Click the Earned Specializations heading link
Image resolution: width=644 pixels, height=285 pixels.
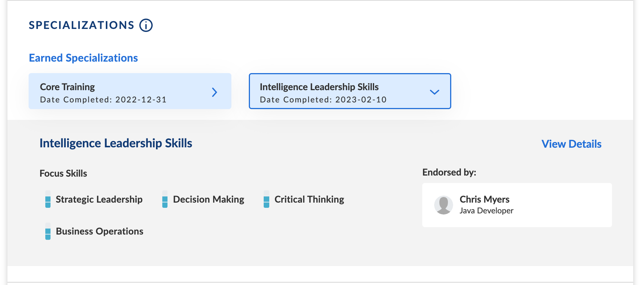83,58
